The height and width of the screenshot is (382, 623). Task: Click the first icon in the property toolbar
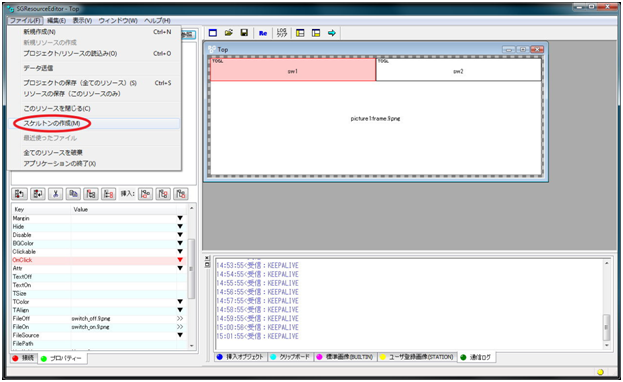[19, 194]
